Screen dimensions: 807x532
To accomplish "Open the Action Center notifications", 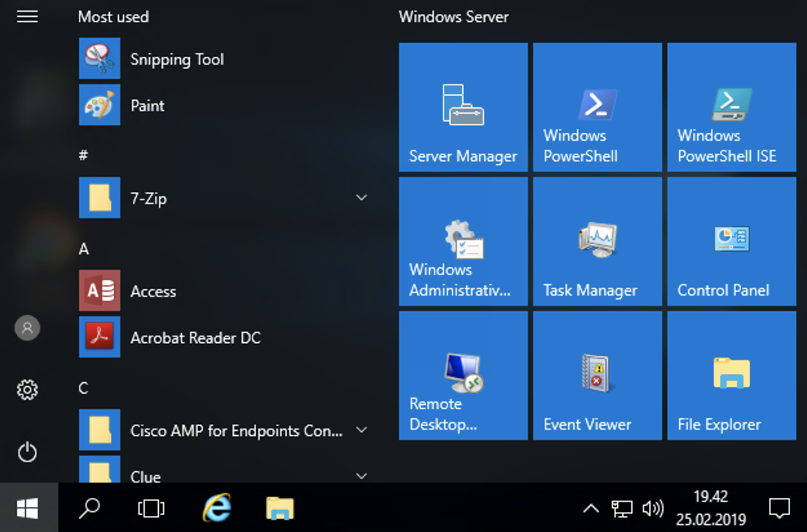I will tap(779, 509).
